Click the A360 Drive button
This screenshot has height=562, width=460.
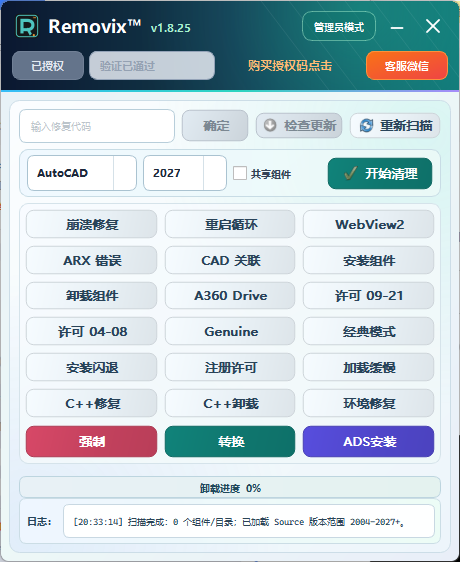(230, 296)
